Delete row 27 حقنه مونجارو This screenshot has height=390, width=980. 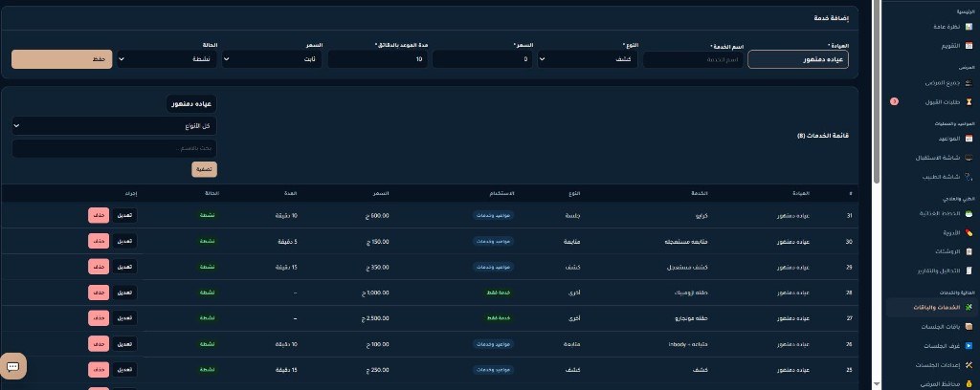(99, 318)
